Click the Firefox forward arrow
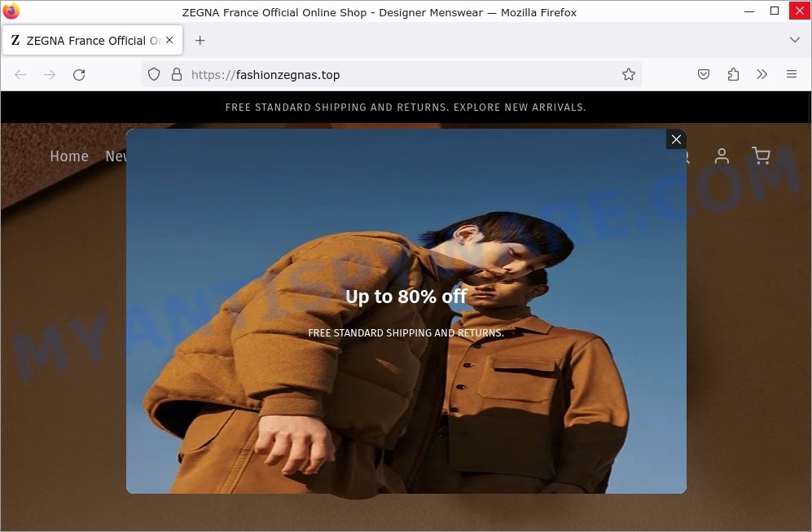The image size is (812, 532). coord(50,75)
